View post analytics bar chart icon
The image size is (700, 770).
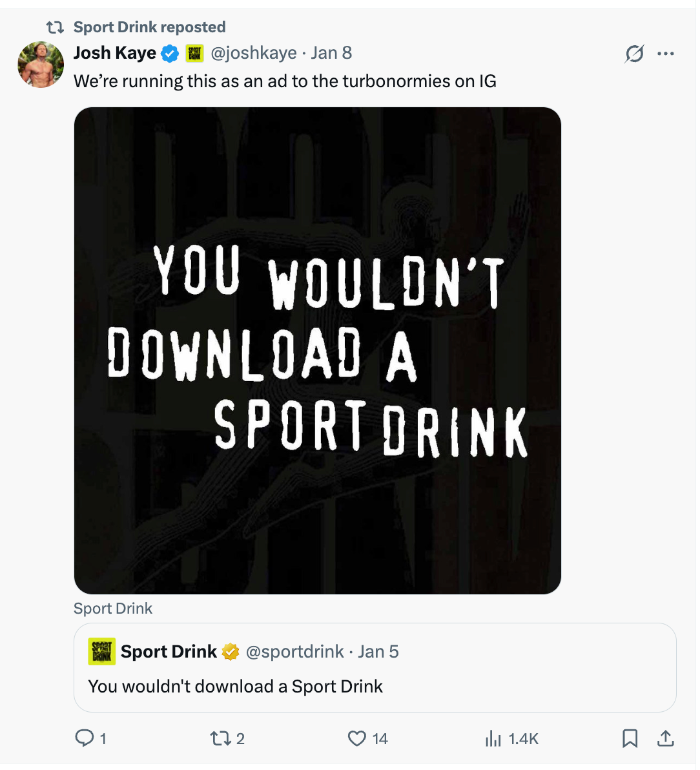[x=493, y=738]
